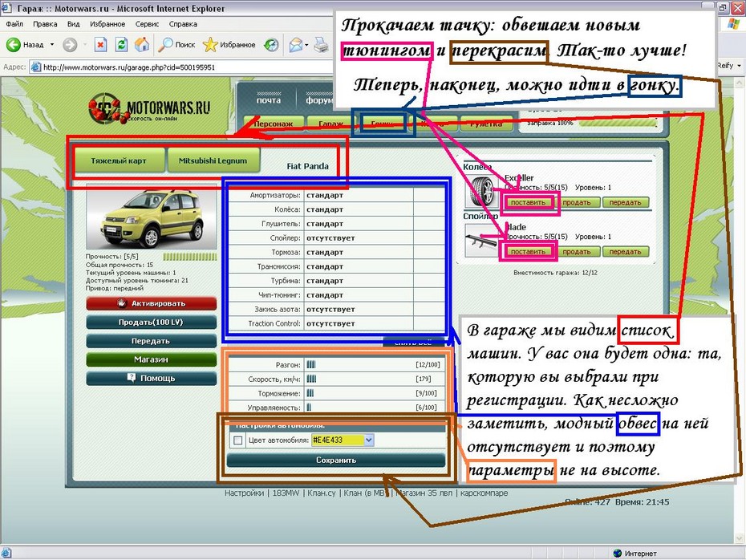Open the Back button history dropdown arrow
Viewport: 746px width, 560px height.
52,45
